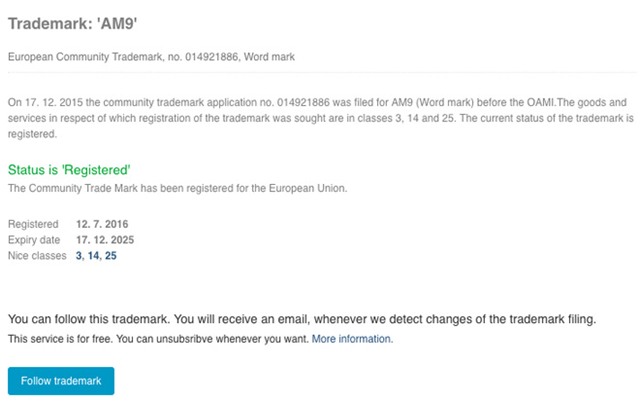Select the expiry date 17. 12. 2025
This screenshot has height=401, width=640.
tap(105, 240)
